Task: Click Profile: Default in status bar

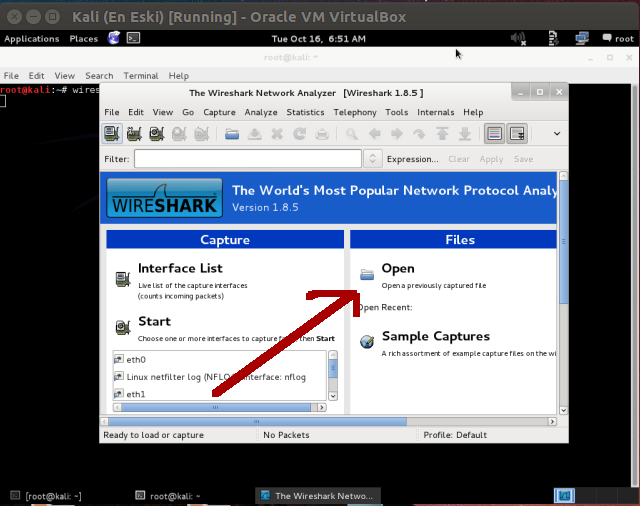Action: pos(455,435)
